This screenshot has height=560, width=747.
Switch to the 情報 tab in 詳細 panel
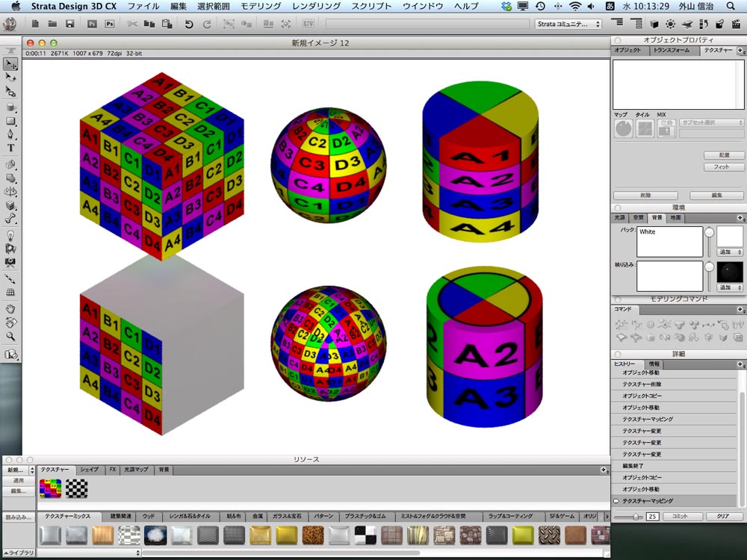[x=654, y=364]
